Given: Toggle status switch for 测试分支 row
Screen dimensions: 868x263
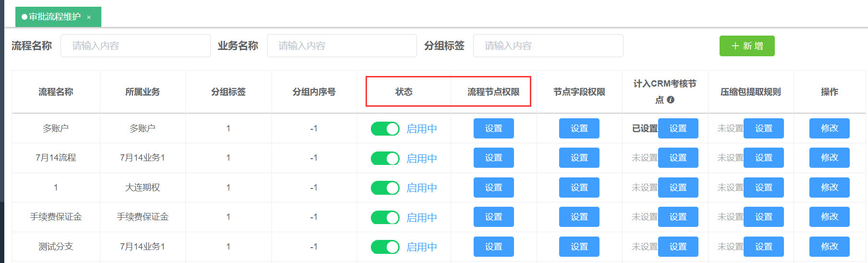Looking at the screenshot, I should click(385, 247).
